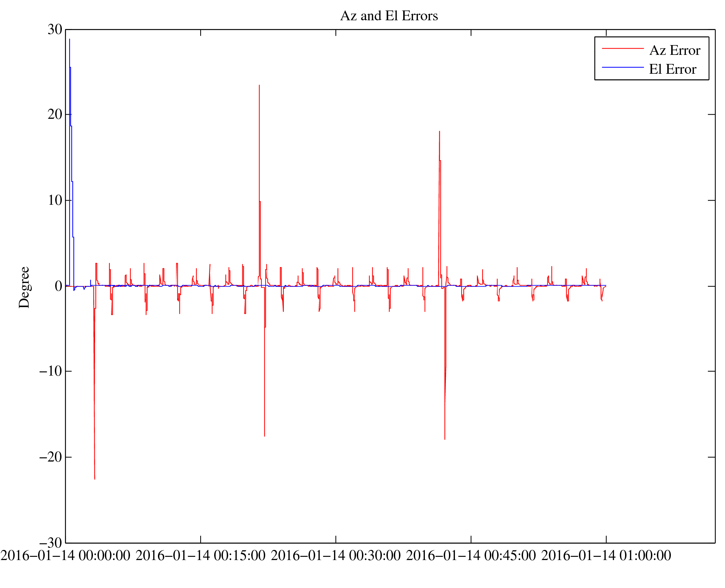Click the y-axis tick label −20
This screenshot has width=725, height=588.
[x=51, y=457]
